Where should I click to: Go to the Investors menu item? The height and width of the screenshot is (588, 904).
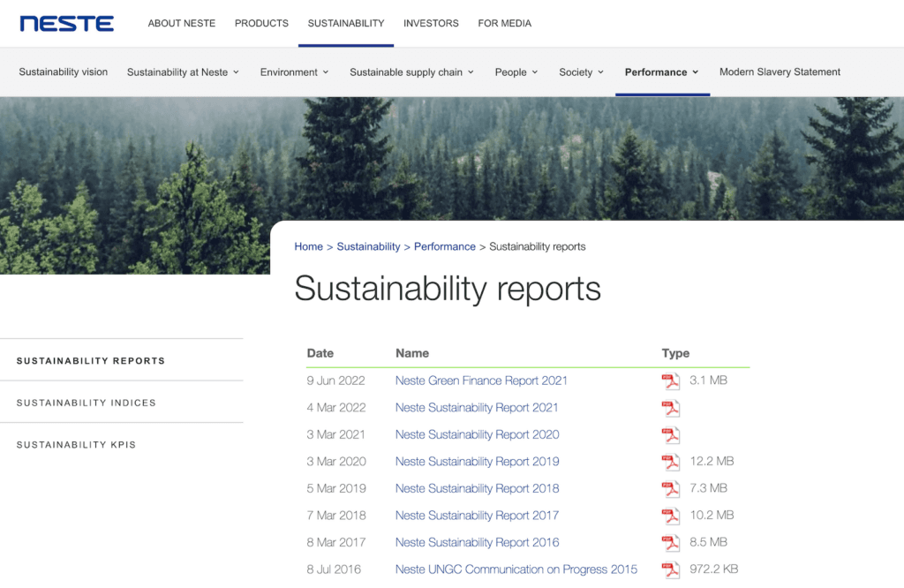(x=431, y=23)
